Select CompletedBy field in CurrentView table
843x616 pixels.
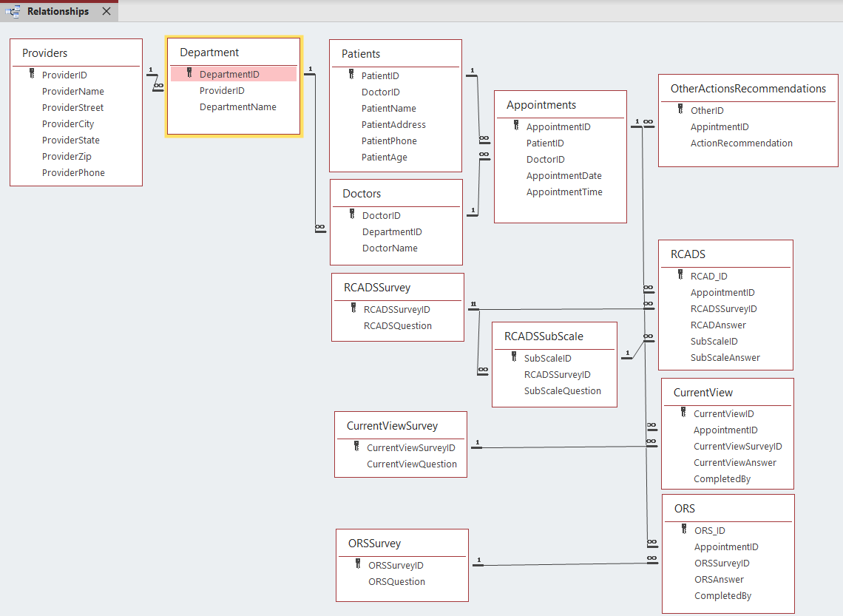[722, 479]
